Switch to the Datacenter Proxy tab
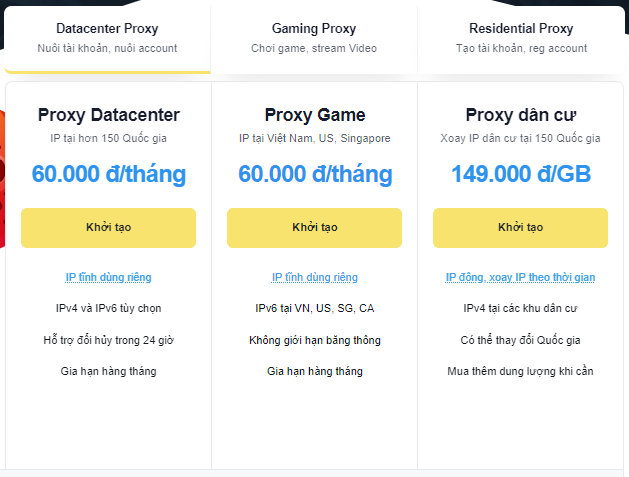This screenshot has width=629, height=477. (107, 37)
